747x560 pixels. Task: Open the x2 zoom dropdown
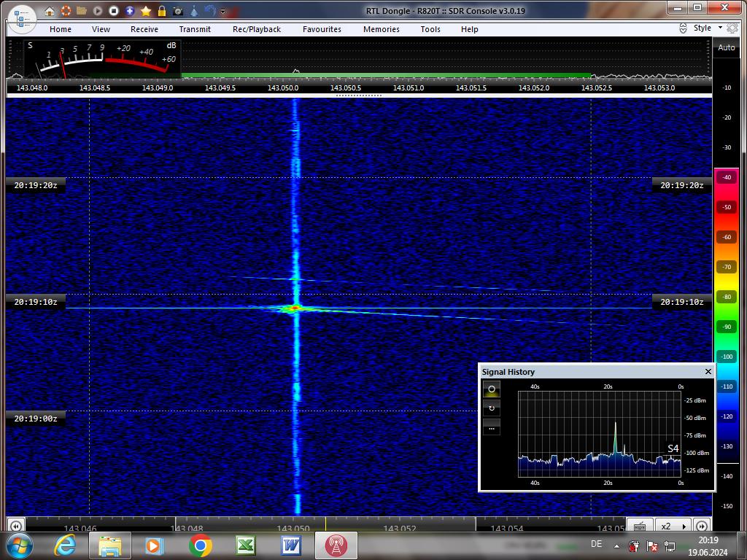pos(673,526)
